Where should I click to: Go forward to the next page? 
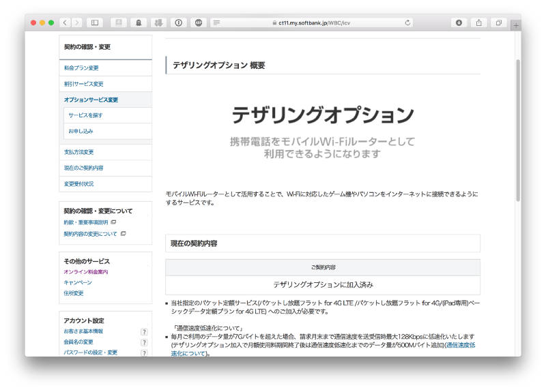pyautogui.click(x=77, y=22)
